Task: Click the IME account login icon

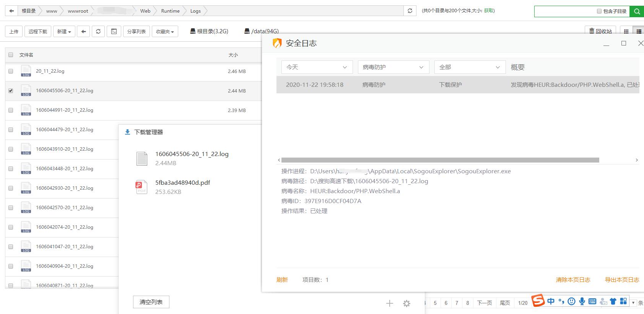Action: coord(603,302)
